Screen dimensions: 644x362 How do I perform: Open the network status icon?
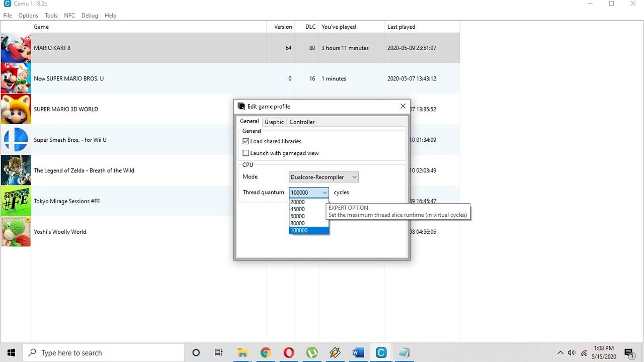(x=584, y=352)
